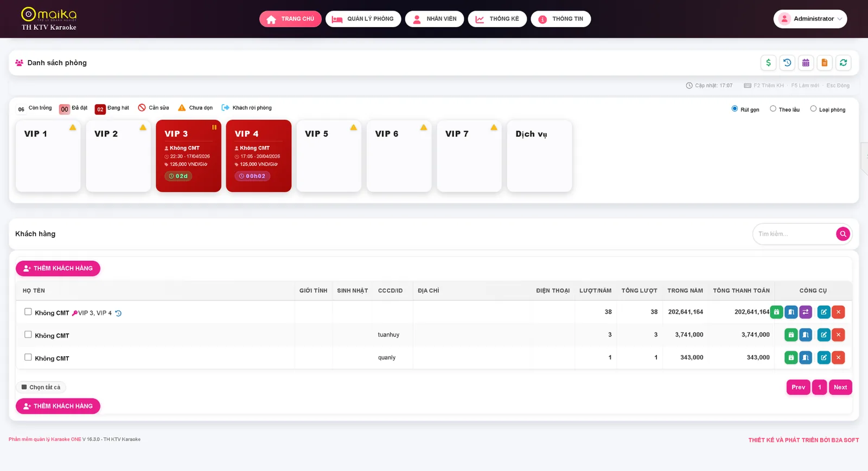Open the Administrator account dropdown

[x=810, y=19]
